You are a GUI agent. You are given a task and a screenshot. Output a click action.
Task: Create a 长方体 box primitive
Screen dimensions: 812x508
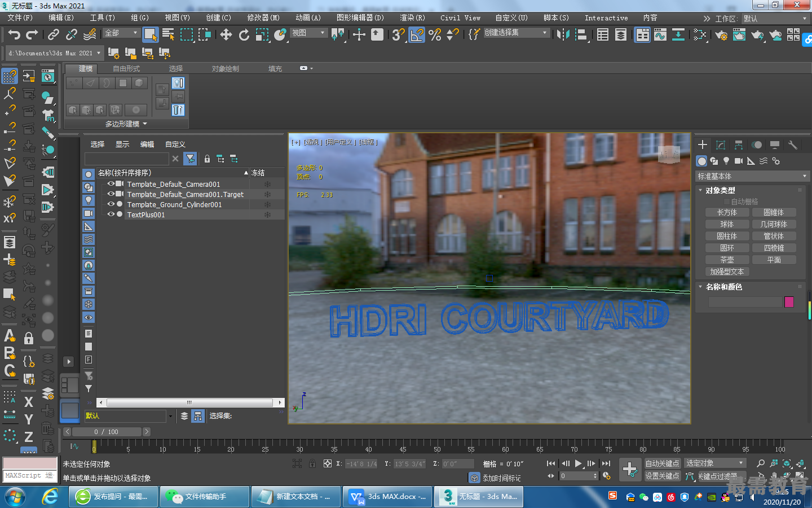[727, 212]
